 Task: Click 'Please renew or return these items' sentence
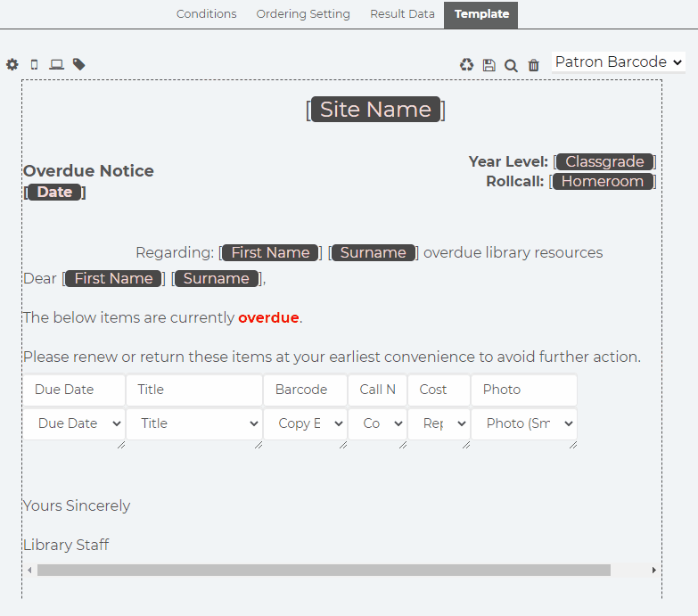[332, 357]
